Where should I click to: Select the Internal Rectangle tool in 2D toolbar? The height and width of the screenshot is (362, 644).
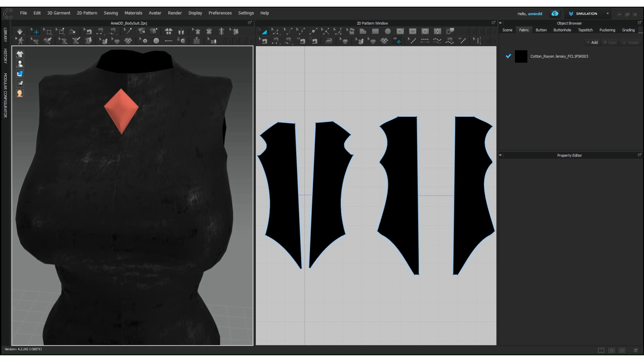(x=413, y=32)
